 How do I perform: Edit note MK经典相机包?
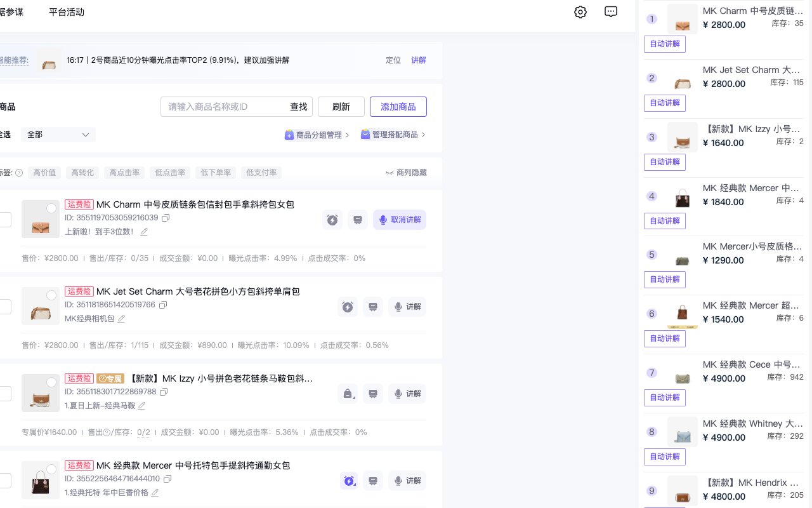(x=121, y=319)
